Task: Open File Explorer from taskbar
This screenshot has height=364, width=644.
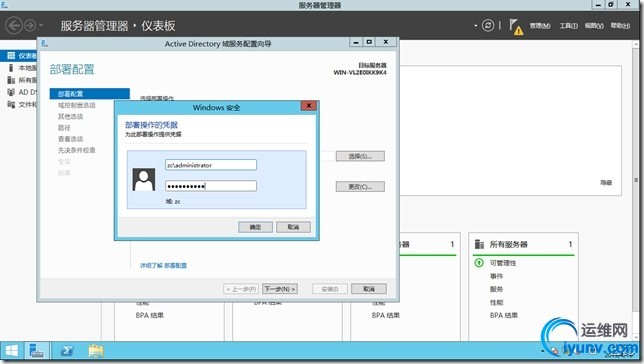Action: click(x=96, y=351)
